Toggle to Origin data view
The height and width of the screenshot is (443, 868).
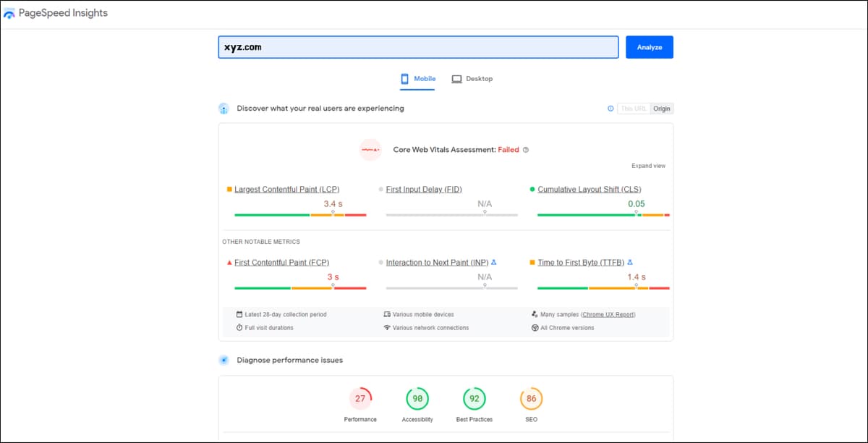click(x=662, y=109)
